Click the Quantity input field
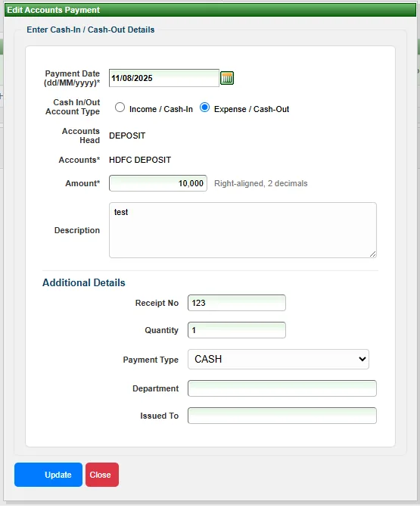 pos(237,330)
